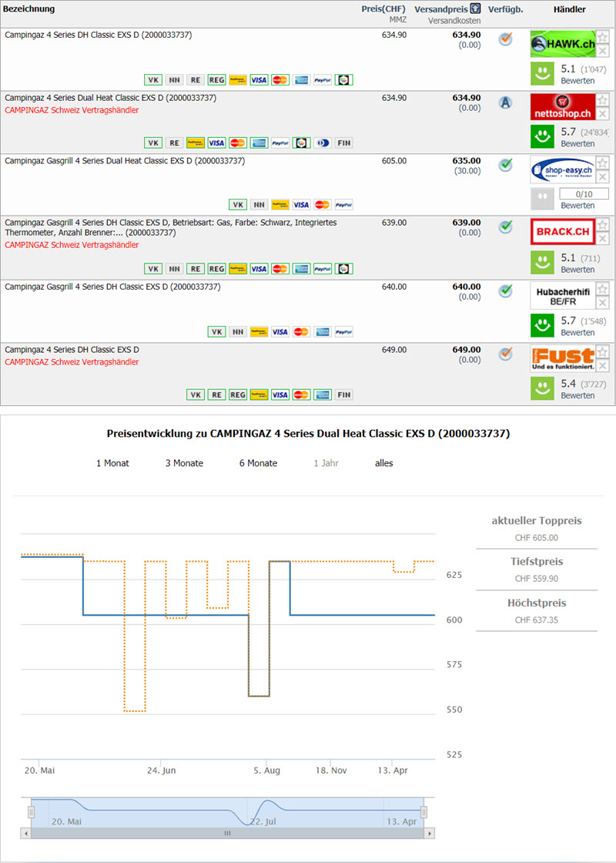Screen dimensions: 616x863
Task: Click the American Express icon in BRACK.CH row
Action: 301,269
